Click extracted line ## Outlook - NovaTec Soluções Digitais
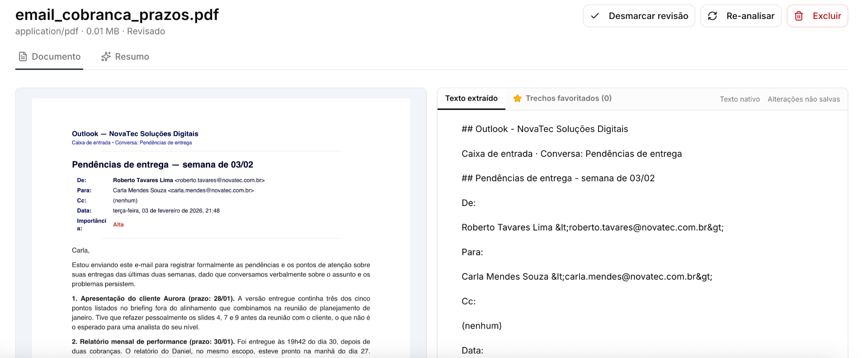Viewport: 868px width, 358px height. [x=545, y=129]
